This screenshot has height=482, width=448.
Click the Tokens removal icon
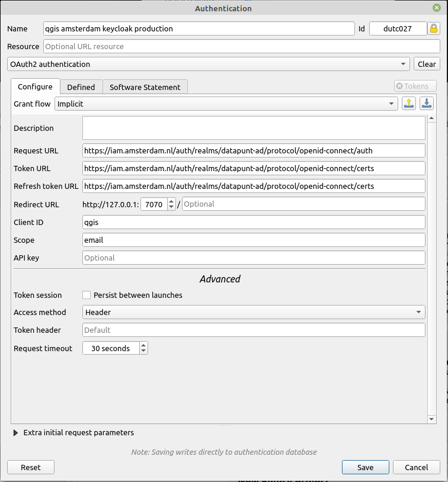pyautogui.click(x=415, y=86)
